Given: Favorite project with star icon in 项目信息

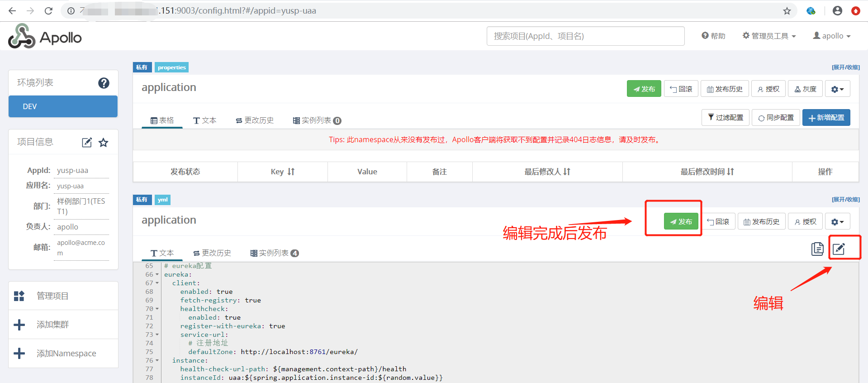Looking at the screenshot, I should point(104,143).
